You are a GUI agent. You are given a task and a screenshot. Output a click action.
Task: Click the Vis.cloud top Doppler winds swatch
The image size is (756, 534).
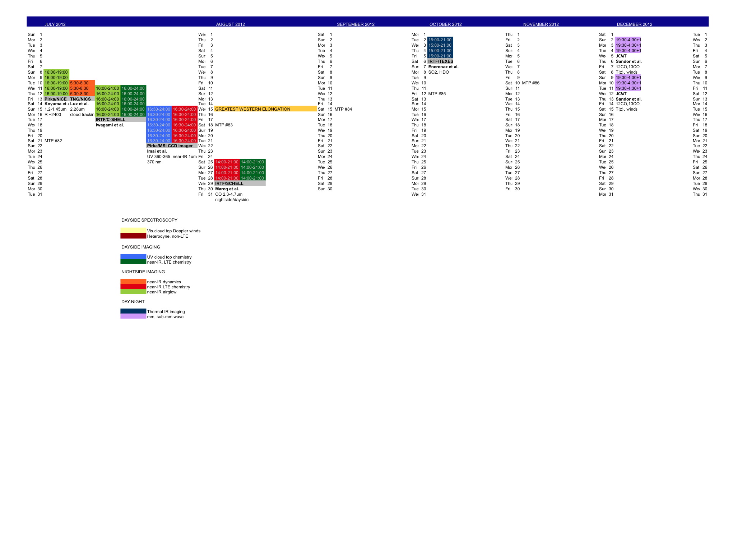133,231
